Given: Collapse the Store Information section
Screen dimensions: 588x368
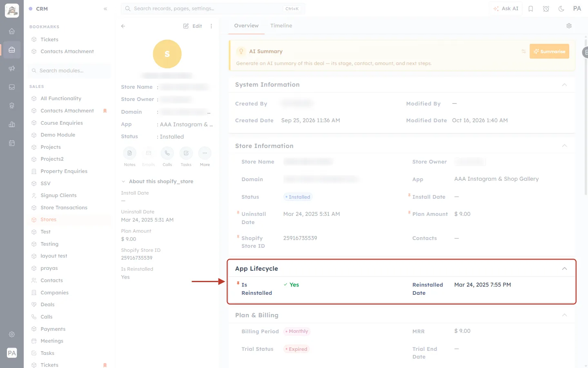Looking at the screenshot, I should [564, 146].
